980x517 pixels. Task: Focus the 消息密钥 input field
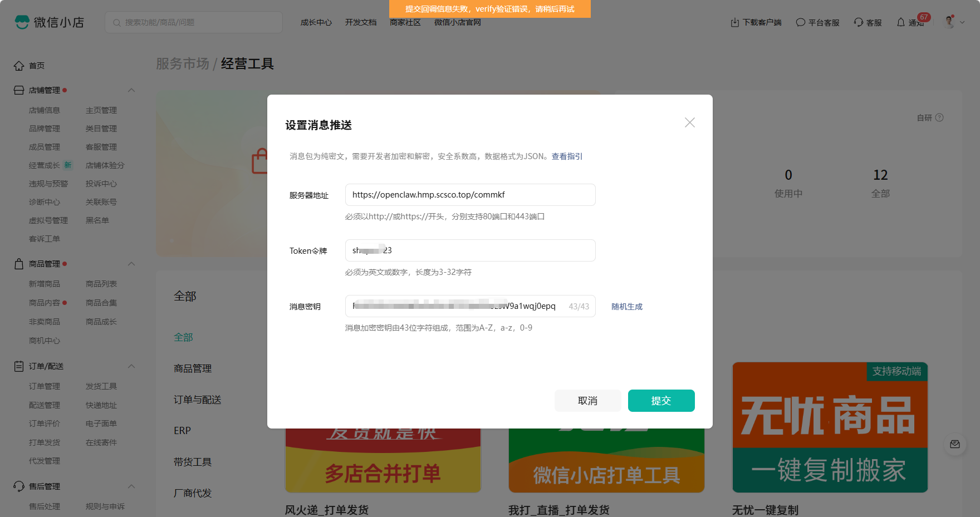(x=471, y=306)
